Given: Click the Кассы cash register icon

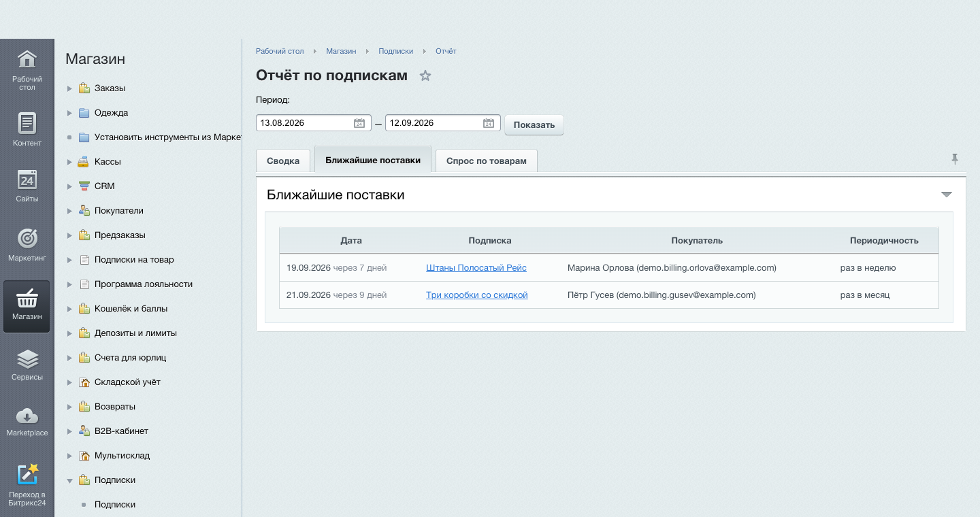Looking at the screenshot, I should tap(84, 161).
